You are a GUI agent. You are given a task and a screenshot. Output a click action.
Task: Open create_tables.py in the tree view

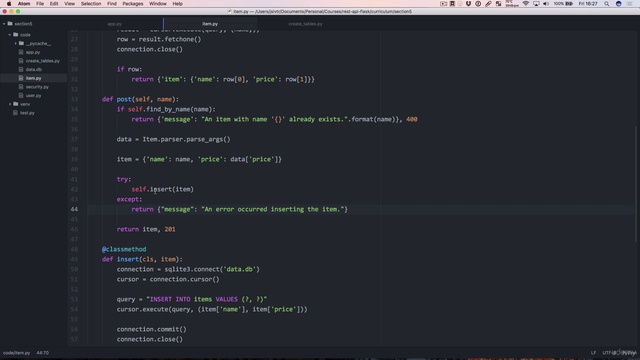click(42, 61)
